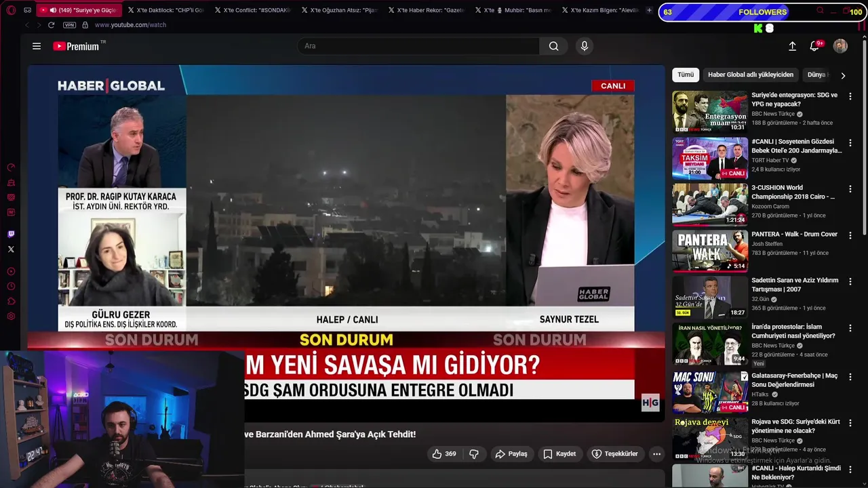Open tab islands workspace icon
868x488 pixels.
tap(27, 10)
